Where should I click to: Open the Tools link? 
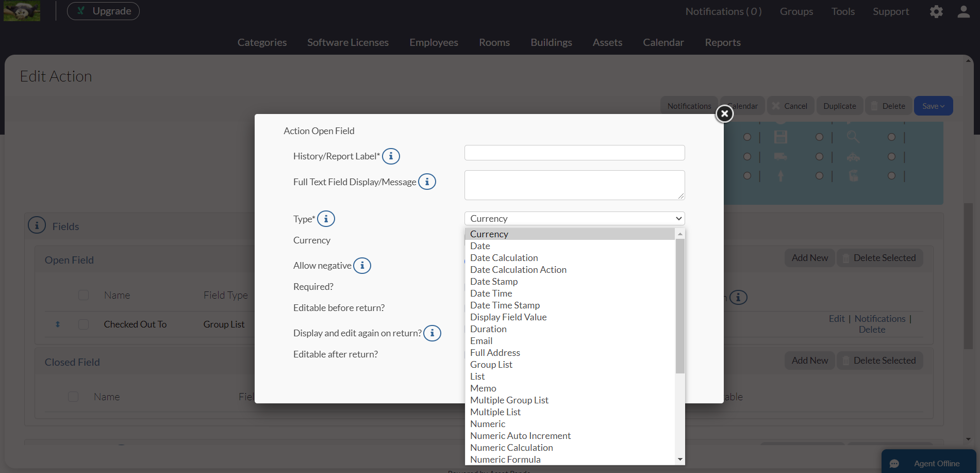(843, 11)
